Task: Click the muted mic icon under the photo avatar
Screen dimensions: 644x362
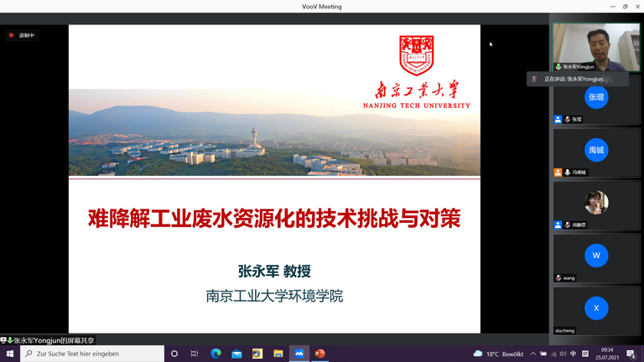Action: coord(568,225)
